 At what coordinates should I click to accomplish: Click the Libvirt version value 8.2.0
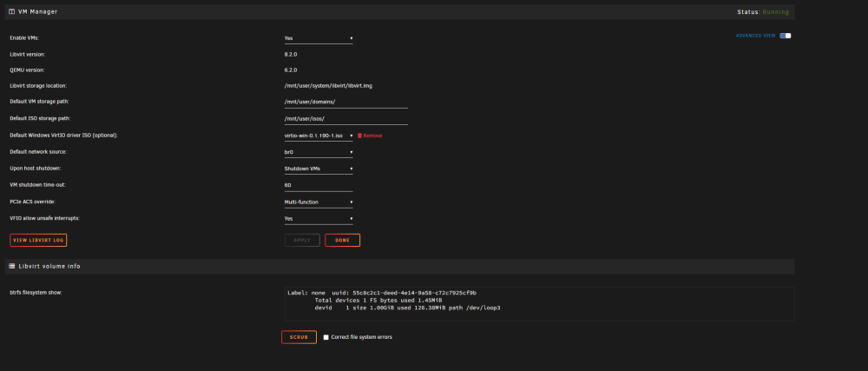click(291, 55)
